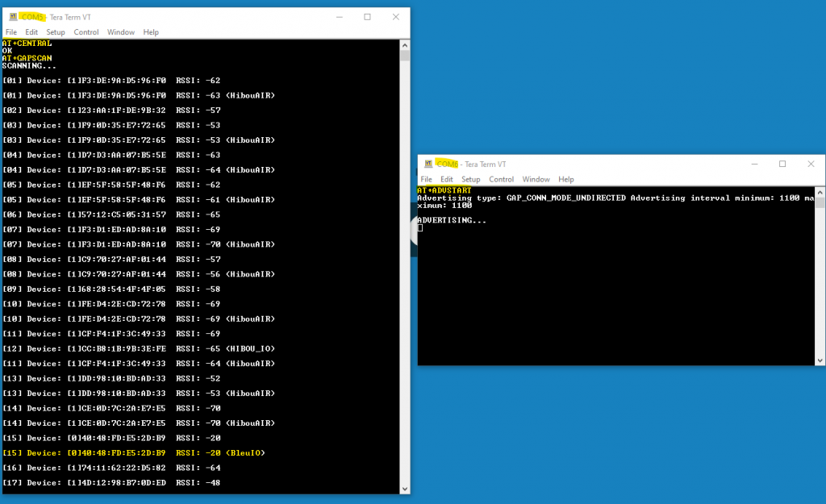Click the scroll down arrow in COM5 terminal
Image resolution: width=826 pixels, height=504 pixels.
pos(405,489)
